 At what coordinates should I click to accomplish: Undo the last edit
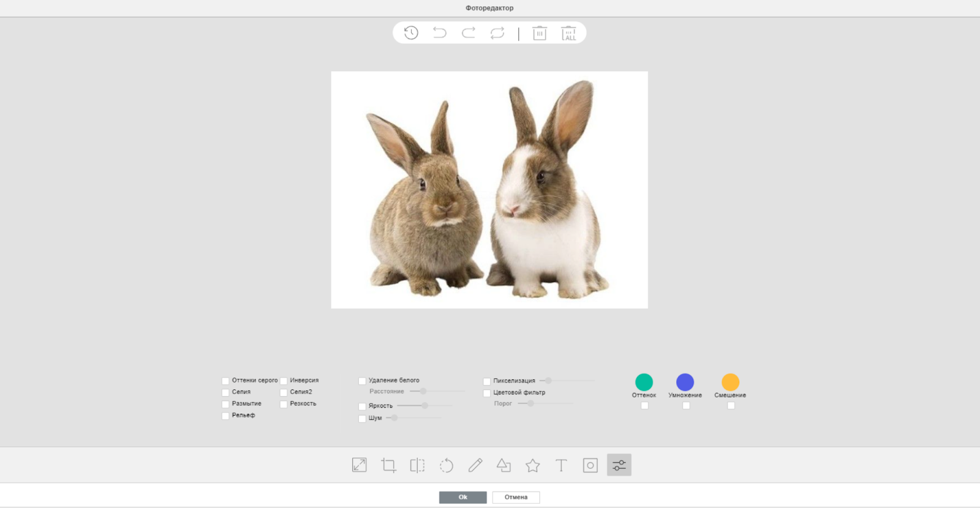[440, 33]
